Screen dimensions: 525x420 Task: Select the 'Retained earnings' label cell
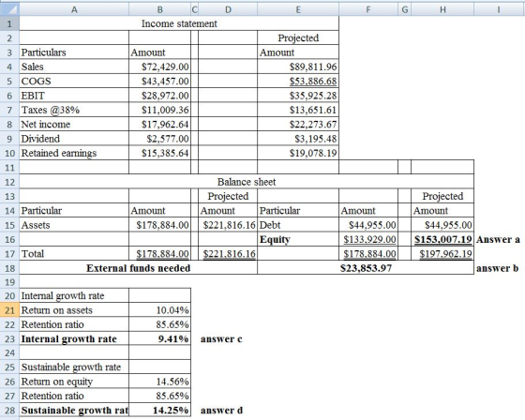pos(74,153)
